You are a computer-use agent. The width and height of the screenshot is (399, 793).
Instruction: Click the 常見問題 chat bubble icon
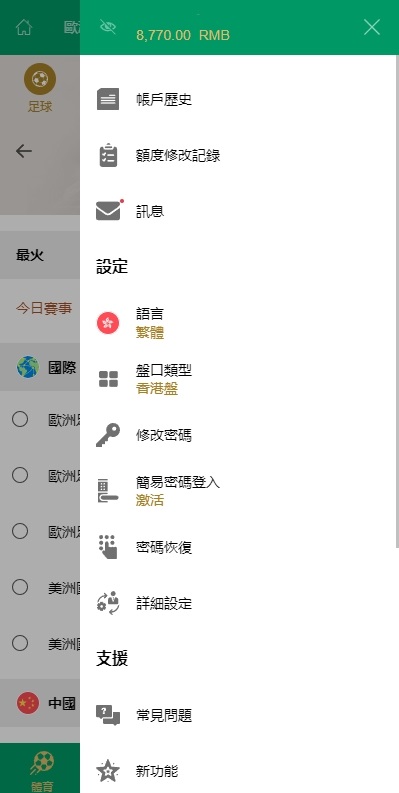point(108,715)
